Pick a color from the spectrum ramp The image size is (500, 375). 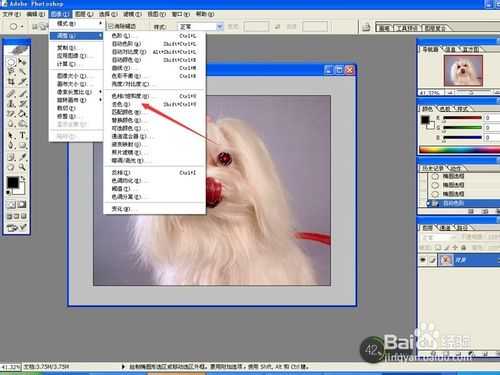459,150
